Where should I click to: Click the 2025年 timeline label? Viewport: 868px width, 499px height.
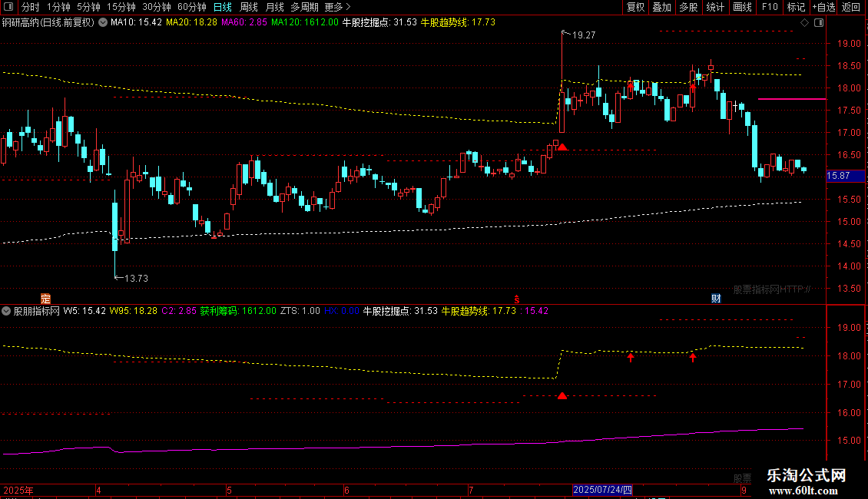(x=18, y=490)
